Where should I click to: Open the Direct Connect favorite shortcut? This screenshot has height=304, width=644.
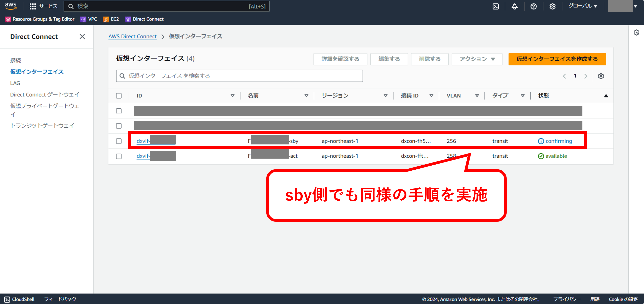coord(144,19)
